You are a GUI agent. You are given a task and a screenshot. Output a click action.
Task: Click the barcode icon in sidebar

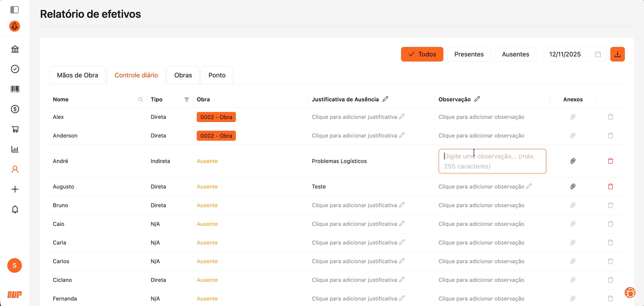point(15,89)
